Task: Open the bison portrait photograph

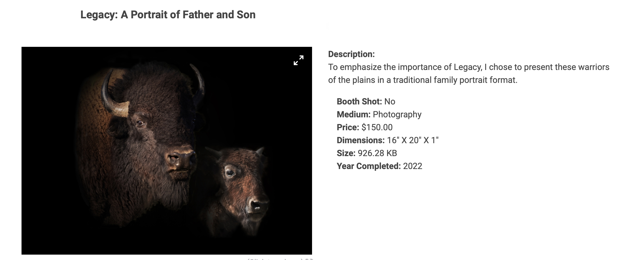Action: click(167, 151)
